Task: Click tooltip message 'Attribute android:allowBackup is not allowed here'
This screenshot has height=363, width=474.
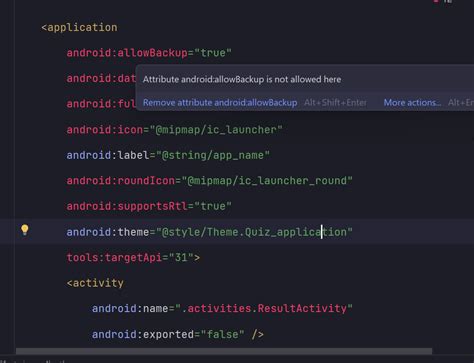Action: click(242, 79)
